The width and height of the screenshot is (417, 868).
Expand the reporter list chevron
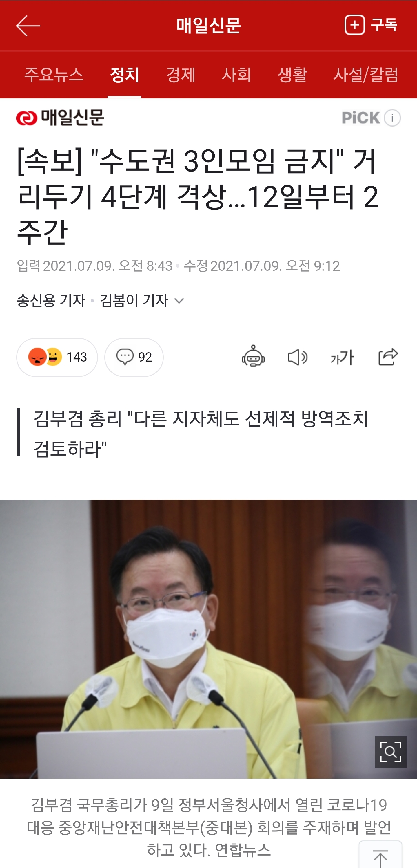click(x=179, y=300)
